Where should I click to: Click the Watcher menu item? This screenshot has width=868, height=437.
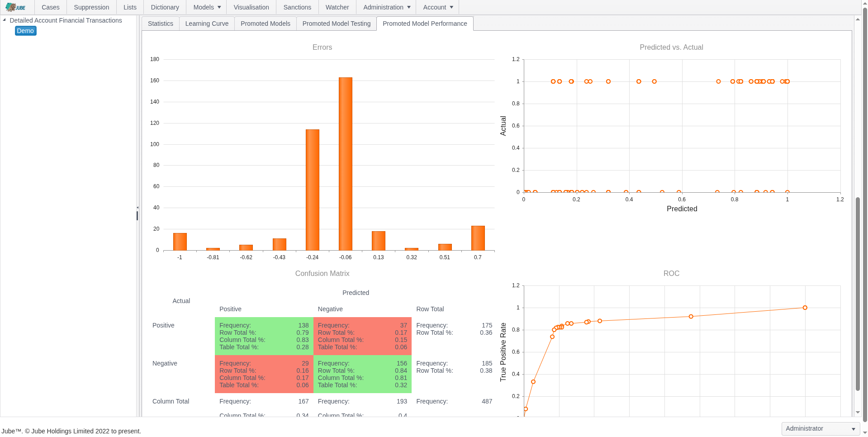coord(337,7)
